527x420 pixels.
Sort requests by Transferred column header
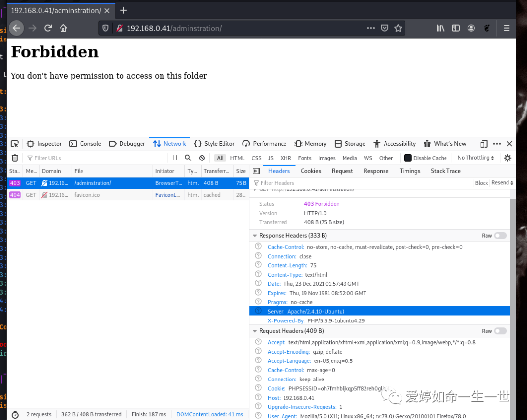click(x=217, y=171)
